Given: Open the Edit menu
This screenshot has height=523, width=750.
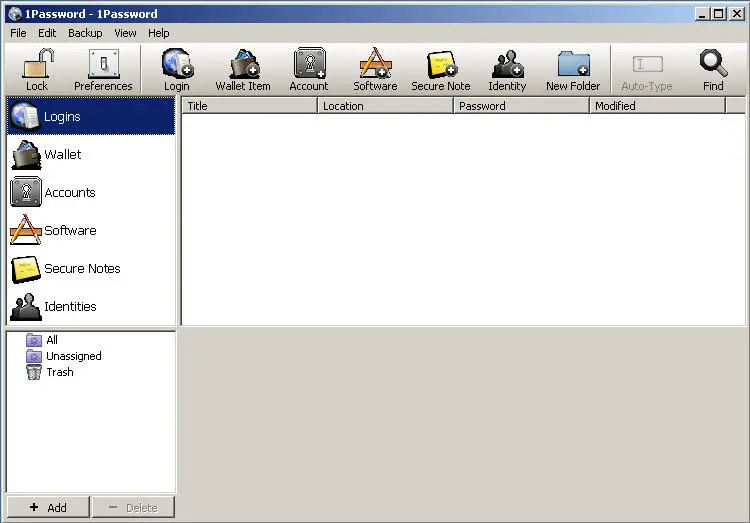Looking at the screenshot, I should coord(47,33).
